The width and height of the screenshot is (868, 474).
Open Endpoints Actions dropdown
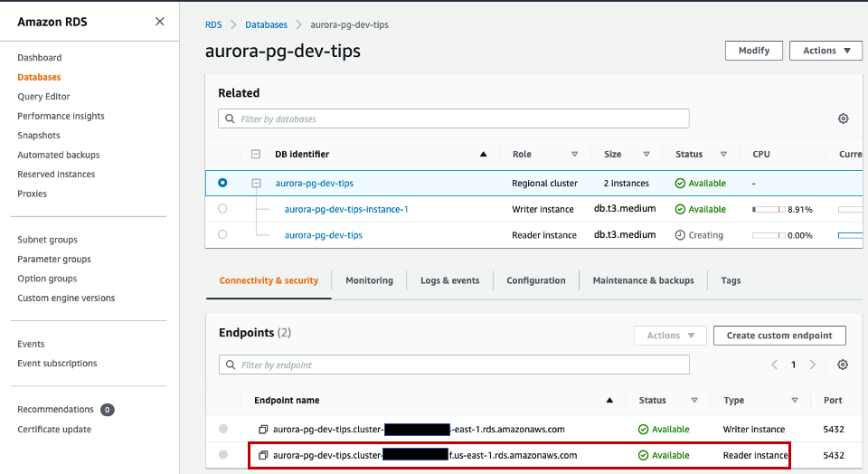point(670,335)
